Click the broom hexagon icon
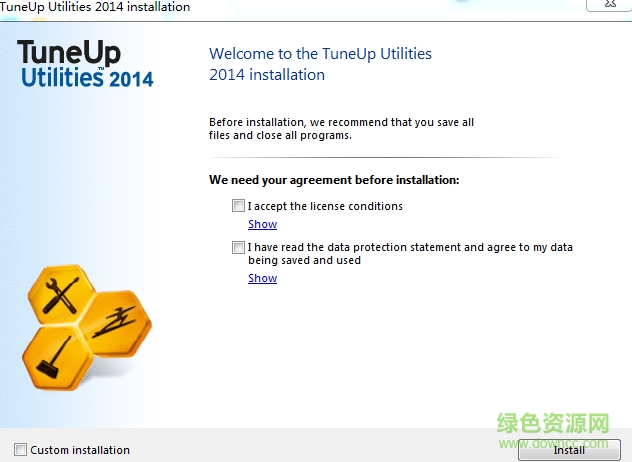Screen dimensions: 632x462 [x=57, y=359]
